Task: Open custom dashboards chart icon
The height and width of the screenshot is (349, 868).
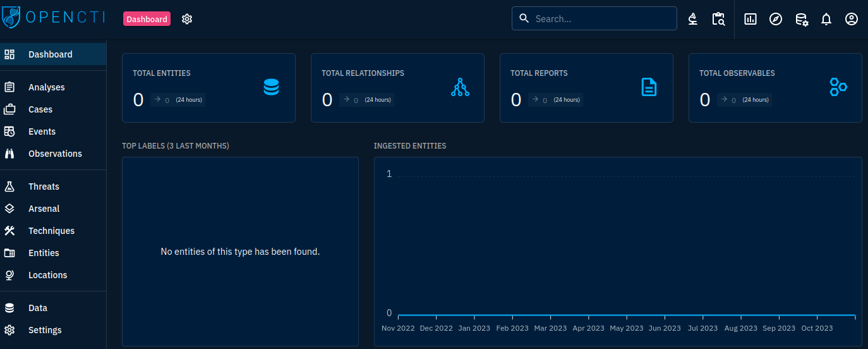Action: click(x=750, y=19)
